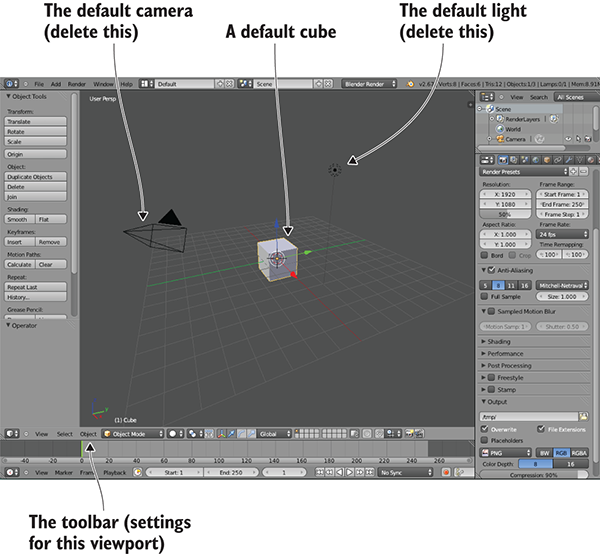The image size is (600, 554).
Task: Open the Add menu
Action: coord(56,84)
